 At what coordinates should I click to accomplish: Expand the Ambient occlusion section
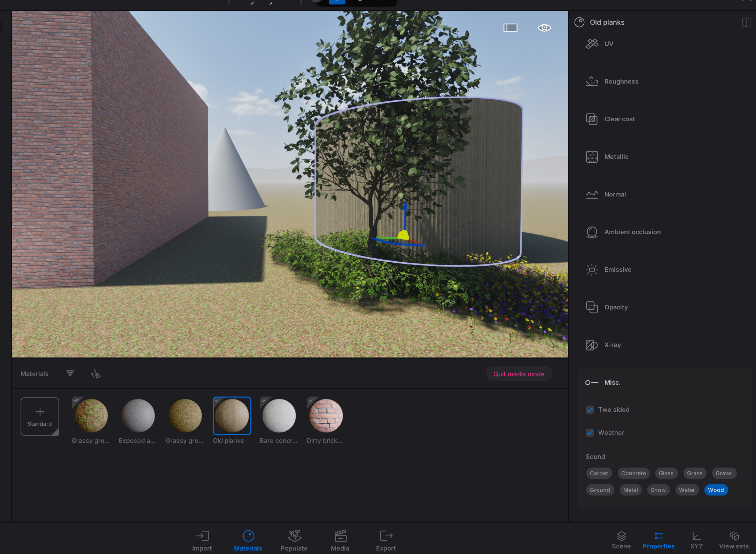(632, 232)
